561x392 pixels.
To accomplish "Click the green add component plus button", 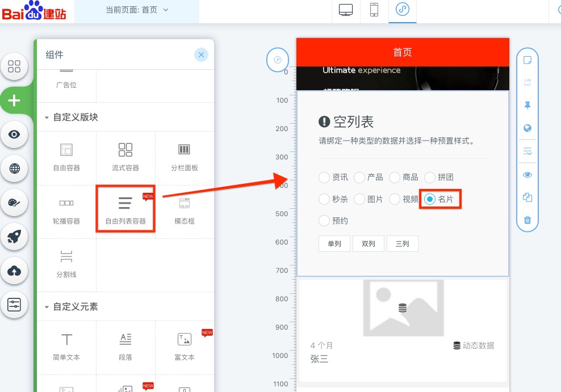I will (14, 100).
